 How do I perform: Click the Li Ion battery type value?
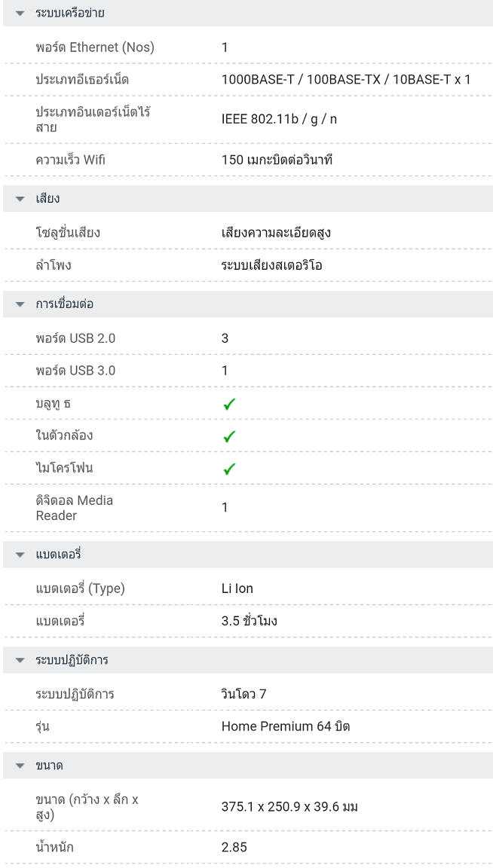pos(237,588)
